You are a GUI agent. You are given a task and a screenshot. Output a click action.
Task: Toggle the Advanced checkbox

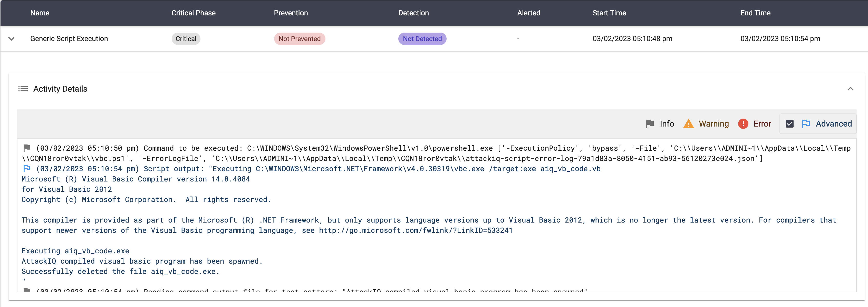(789, 124)
